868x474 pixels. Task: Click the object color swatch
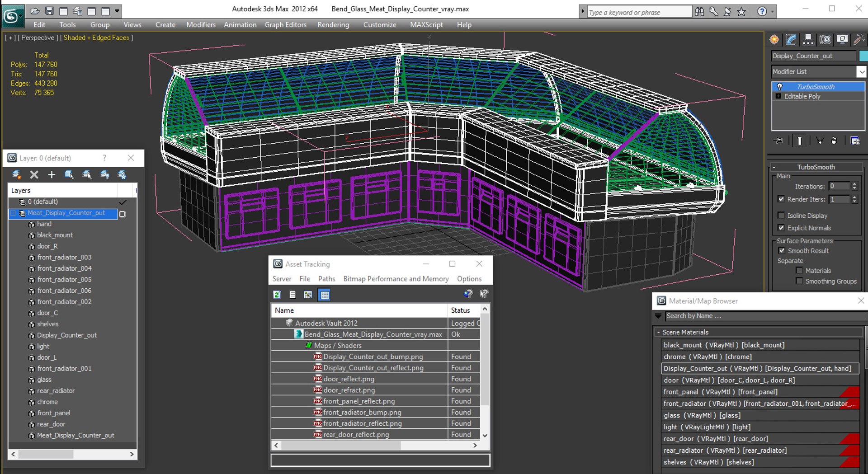point(863,56)
